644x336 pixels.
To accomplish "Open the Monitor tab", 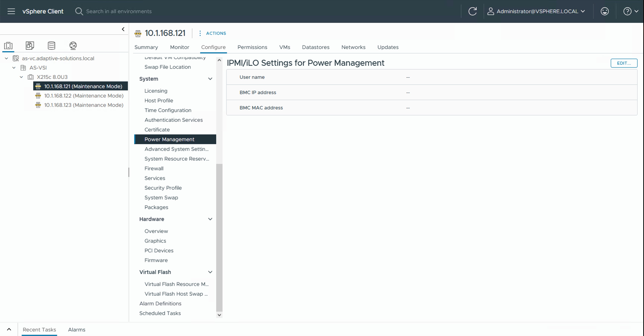I will click(x=179, y=47).
